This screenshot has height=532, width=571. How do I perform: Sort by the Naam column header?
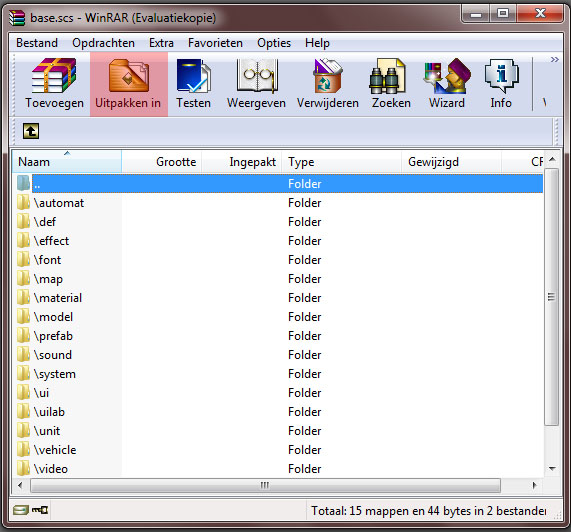(x=67, y=161)
